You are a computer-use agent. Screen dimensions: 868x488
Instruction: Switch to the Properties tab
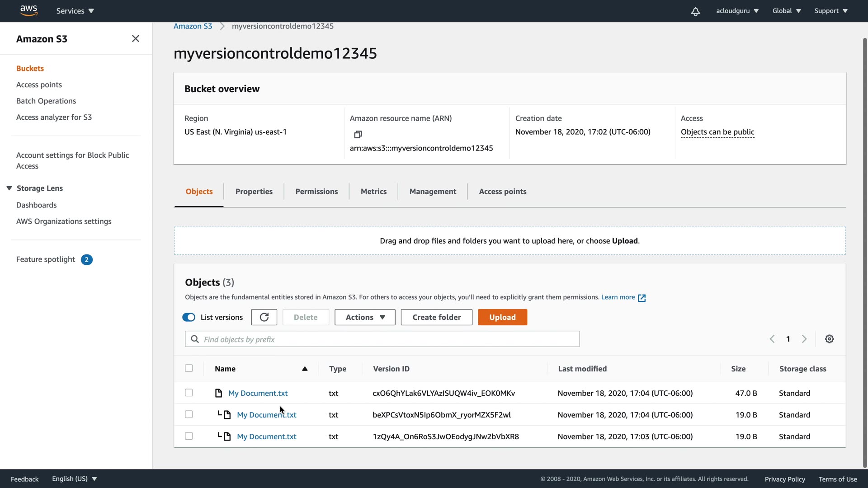point(254,192)
